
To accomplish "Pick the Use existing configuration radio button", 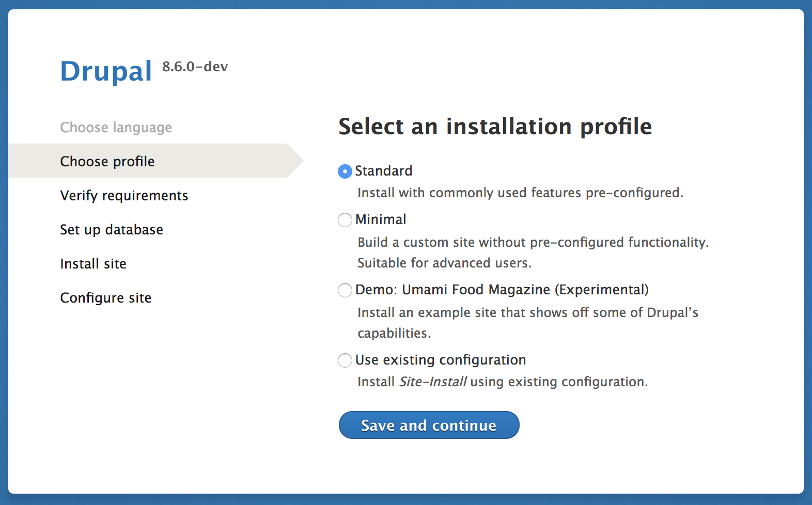I will [345, 360].
